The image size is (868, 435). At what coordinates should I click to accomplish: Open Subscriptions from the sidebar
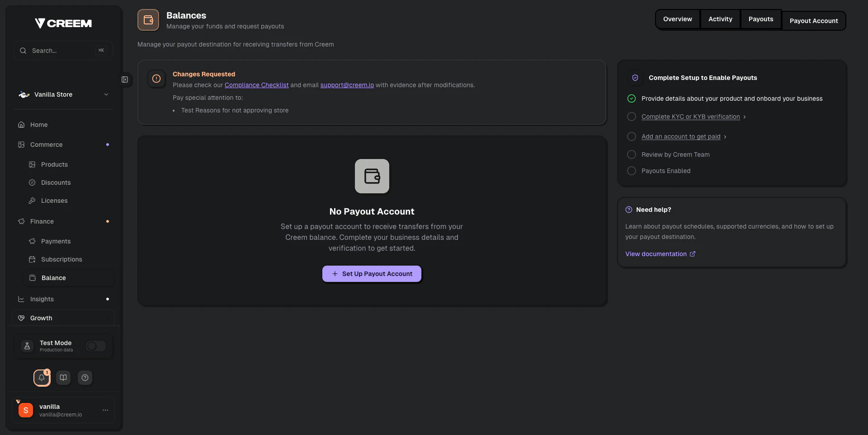[61, 259]
